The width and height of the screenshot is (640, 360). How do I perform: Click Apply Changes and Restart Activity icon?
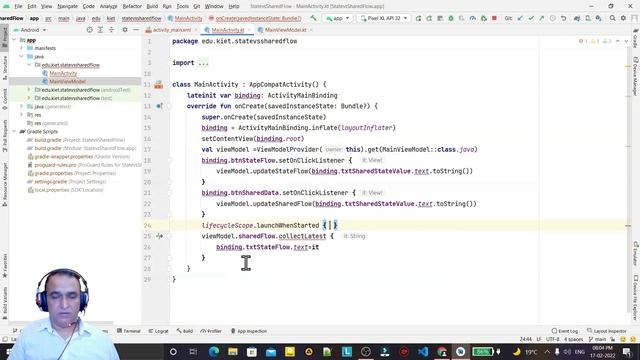[429, 18]
